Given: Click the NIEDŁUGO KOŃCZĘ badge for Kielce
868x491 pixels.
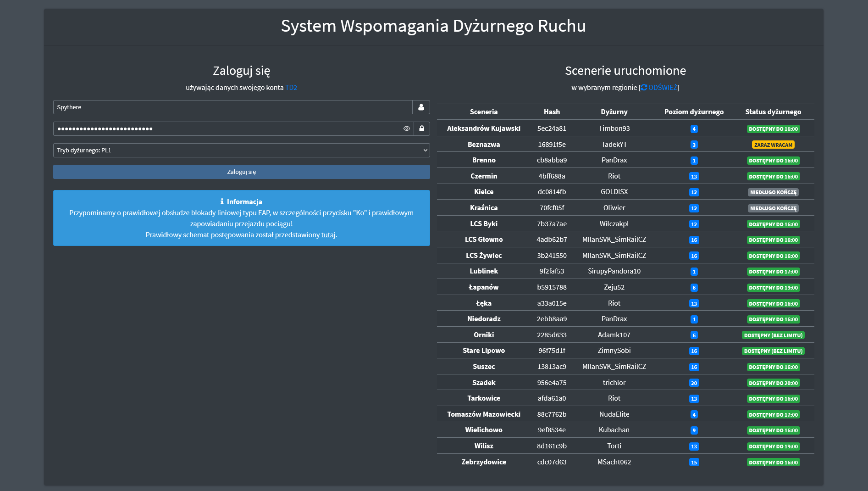Looking at the screenshot, I should pyautogui.click(x=773, y=192).
